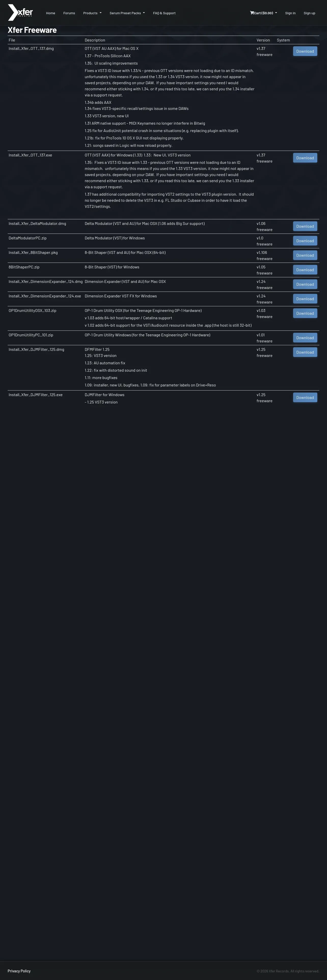Screen dimensions: 327x980
Task: Click the File column header
Action: 12,40
